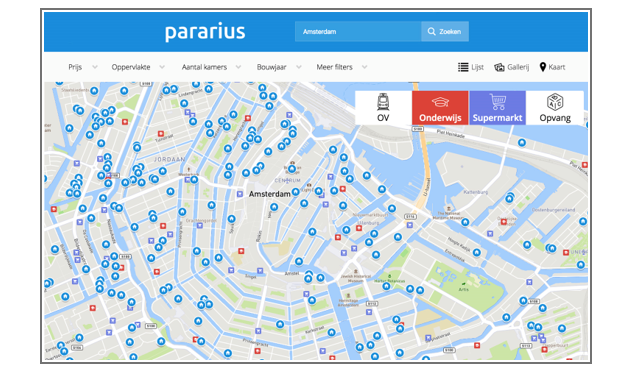Click the toy blocks Opvang icon

(555, 102)
